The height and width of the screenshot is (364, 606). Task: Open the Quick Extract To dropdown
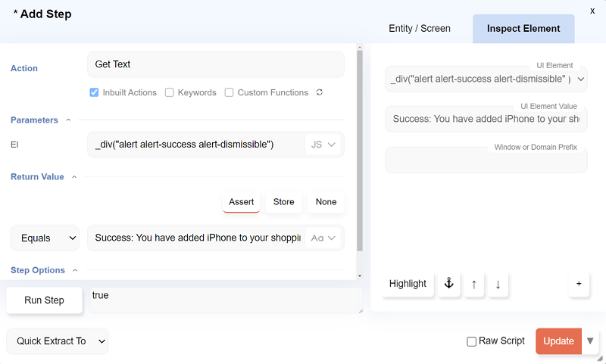(58, 341)
